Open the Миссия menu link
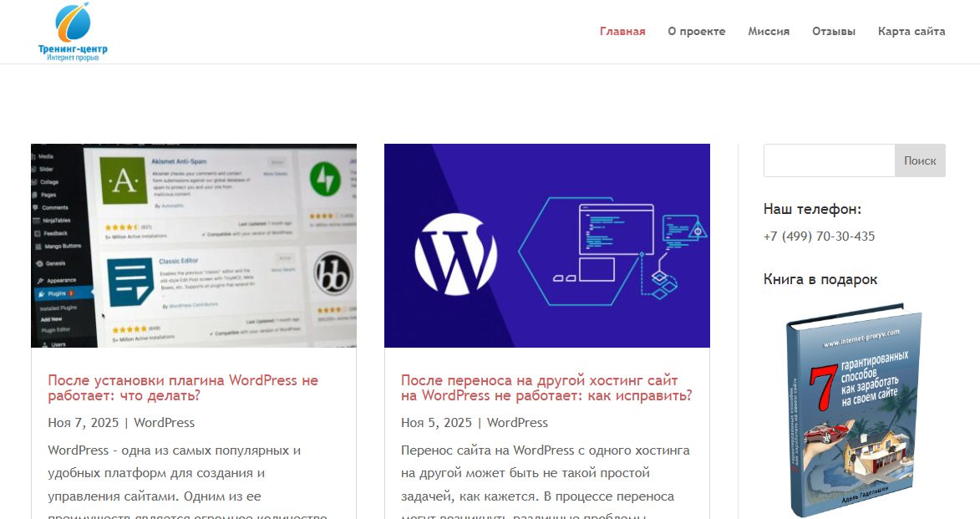 click(769, 31)
